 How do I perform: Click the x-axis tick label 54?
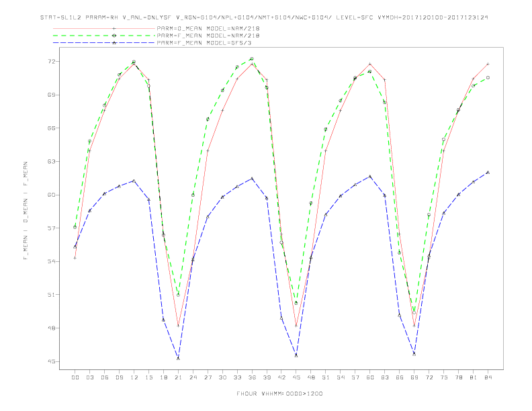pyautogui.click(x=341, y=377)
